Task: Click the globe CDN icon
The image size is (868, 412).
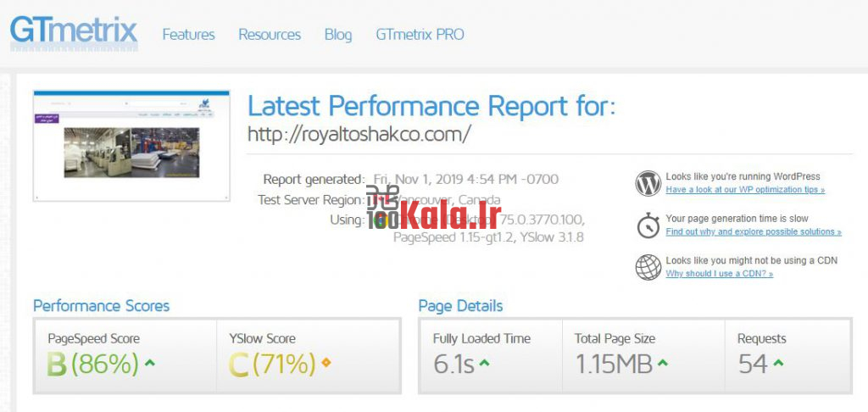Action: [648, 268]
